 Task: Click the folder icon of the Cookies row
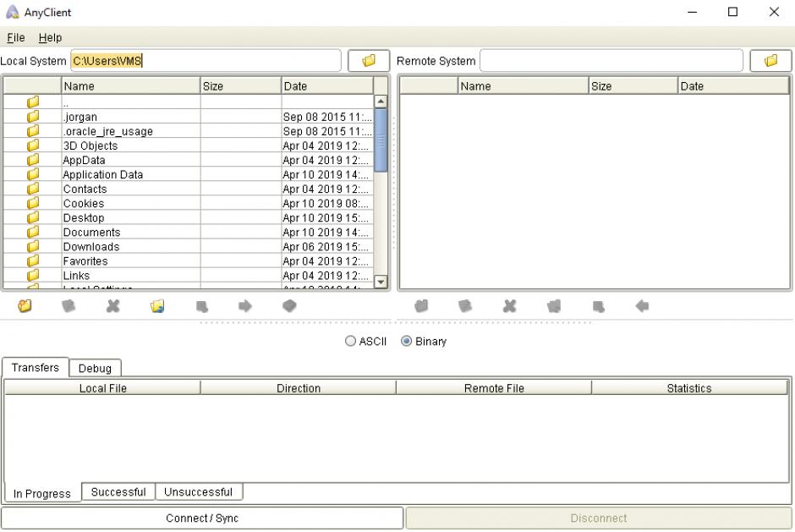coord(33,203)
